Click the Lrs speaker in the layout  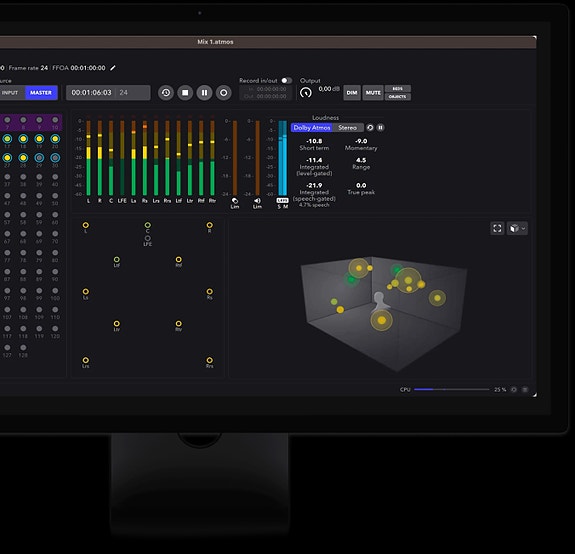point(85,360)
